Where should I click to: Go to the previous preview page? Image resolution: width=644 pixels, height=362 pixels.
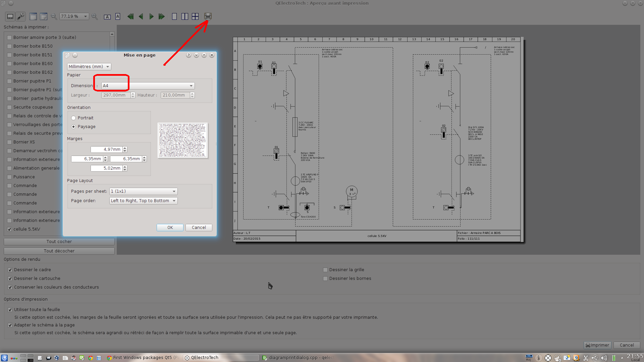[141, 16]
